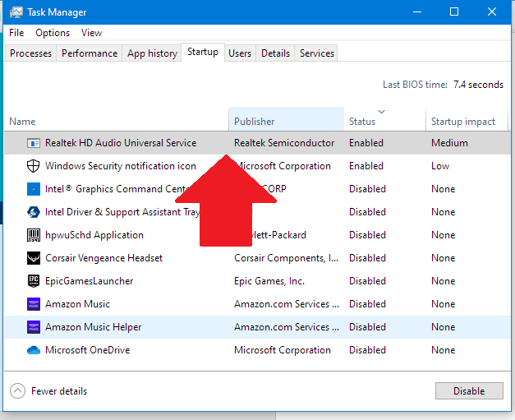Sort by the Publisher column header

(x=287, y=119)
